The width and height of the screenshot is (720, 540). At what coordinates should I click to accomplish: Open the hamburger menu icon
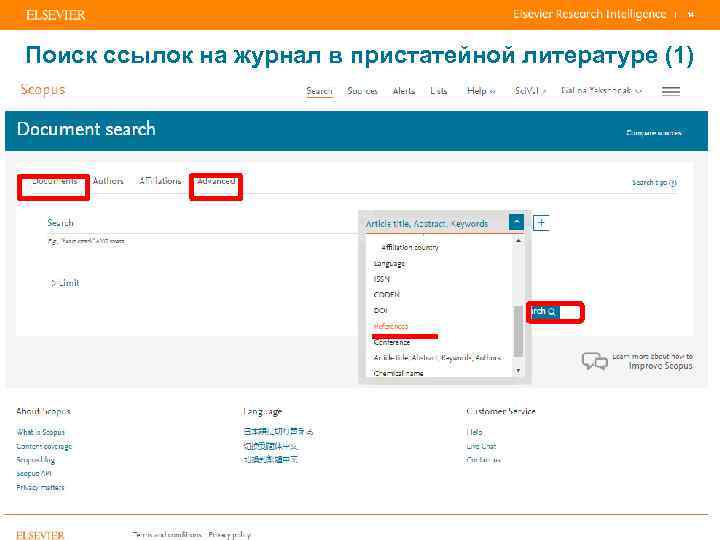670,91
